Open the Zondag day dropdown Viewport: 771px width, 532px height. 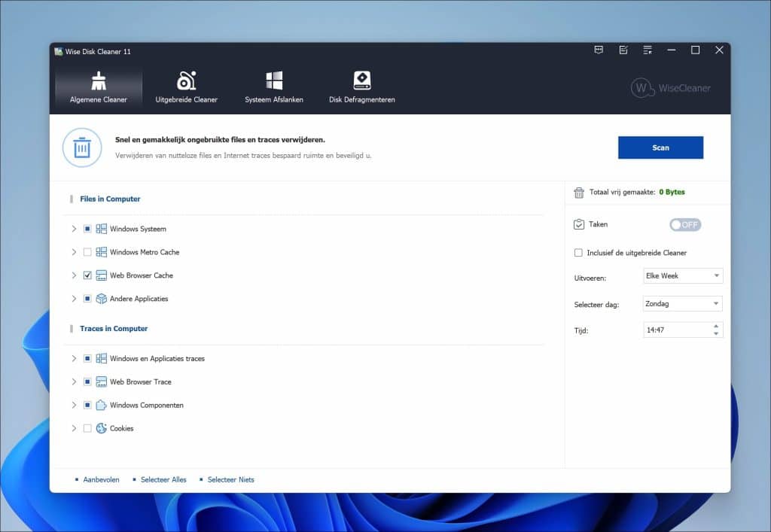coord(683,304)
